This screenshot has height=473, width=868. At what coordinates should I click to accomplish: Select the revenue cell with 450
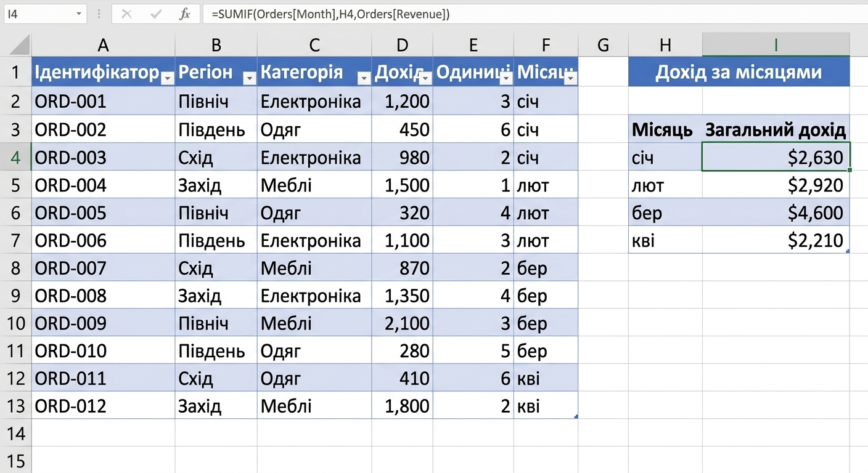pyautogui.click(x=403, y=129)
